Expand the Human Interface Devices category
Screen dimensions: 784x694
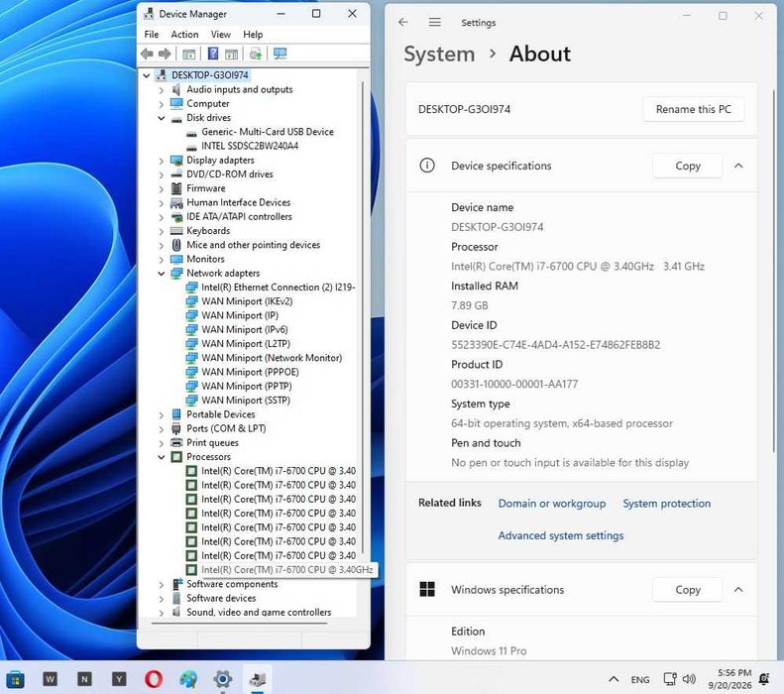[161, 203]
